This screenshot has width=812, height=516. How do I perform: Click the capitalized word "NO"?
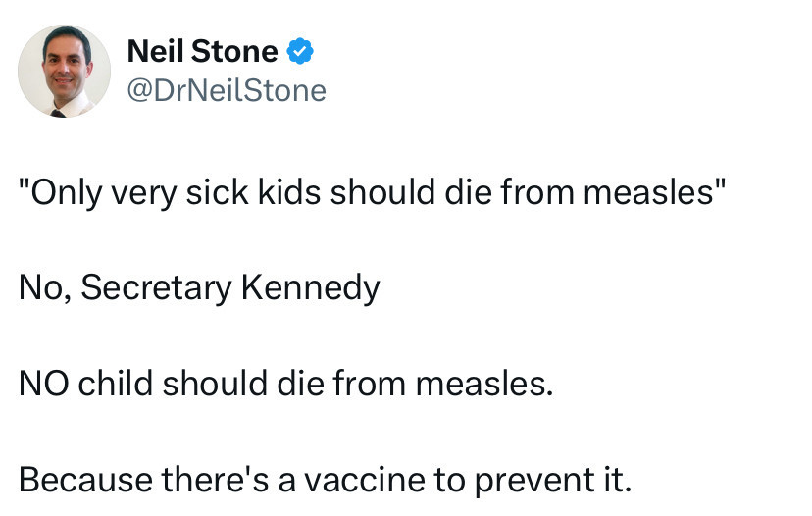tap(43, 384)
